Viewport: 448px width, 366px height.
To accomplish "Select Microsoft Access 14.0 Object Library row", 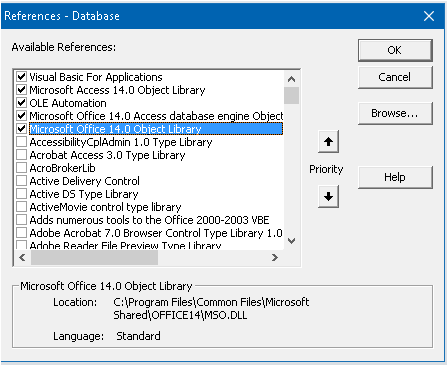I will click(x=117, y=90).
